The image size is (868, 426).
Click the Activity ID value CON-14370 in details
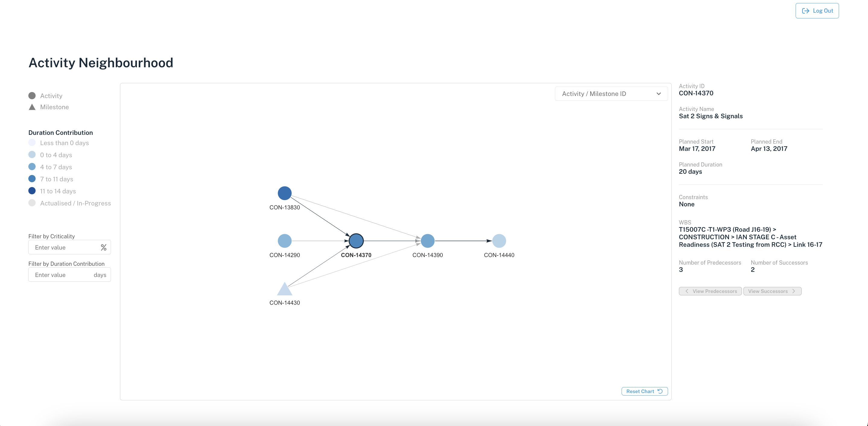click(x=696, y=93)
